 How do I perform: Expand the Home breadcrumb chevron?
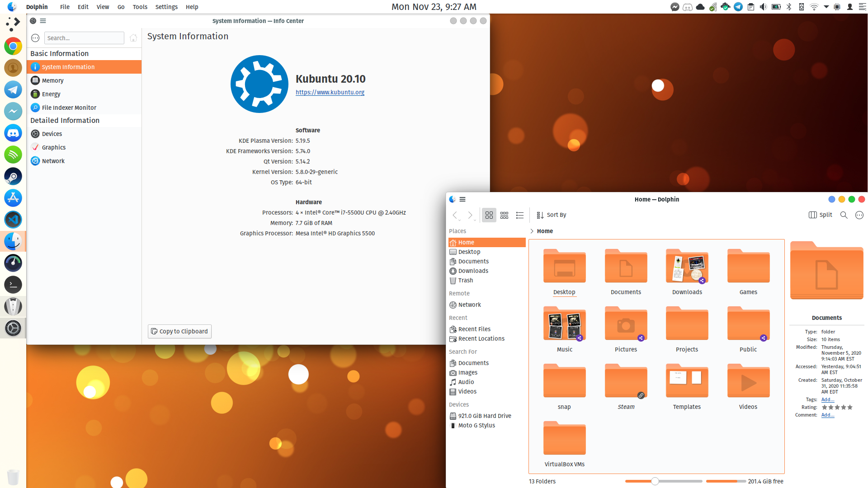pyautogui.click(x=532, y=231)
